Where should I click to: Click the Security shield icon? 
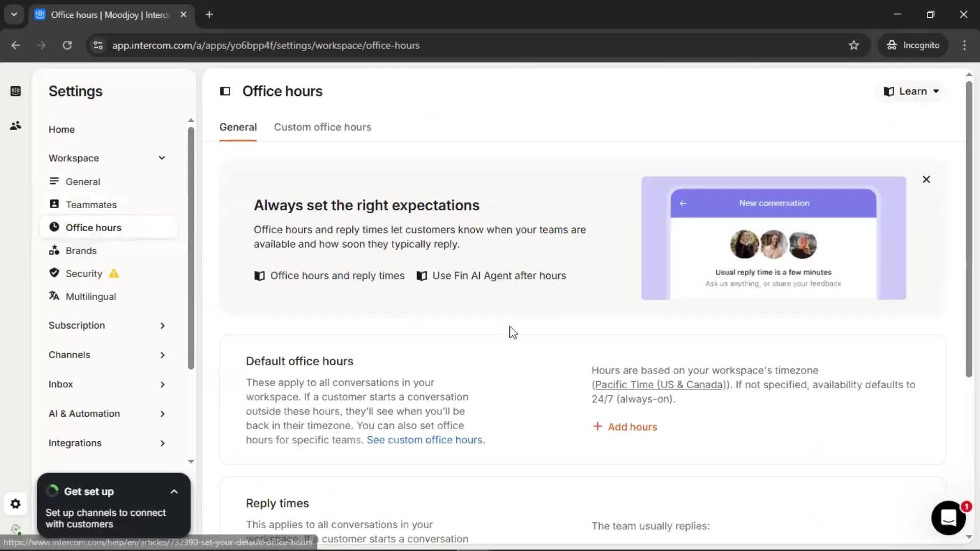54,273
